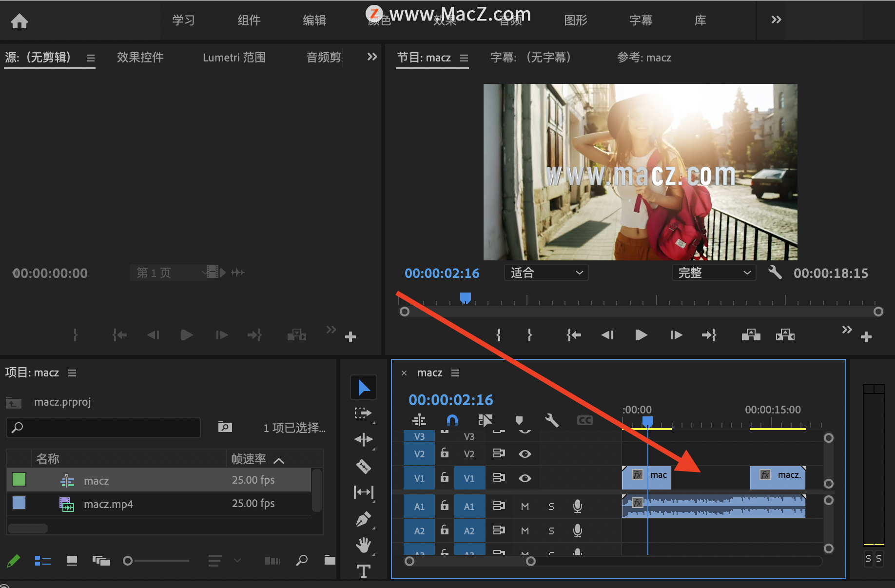Toggle insert sequences as nests option
Screen dimensions: 895x588
419,420
